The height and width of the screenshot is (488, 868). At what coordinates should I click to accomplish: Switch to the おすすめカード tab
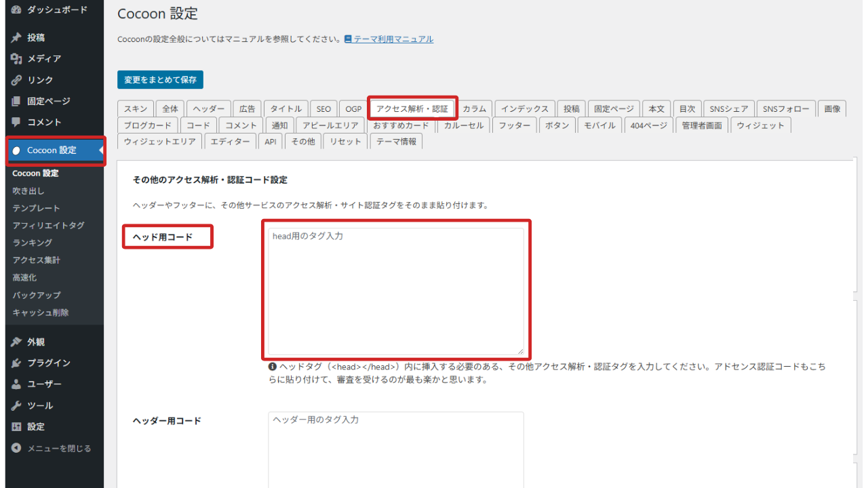coord(401,125)
